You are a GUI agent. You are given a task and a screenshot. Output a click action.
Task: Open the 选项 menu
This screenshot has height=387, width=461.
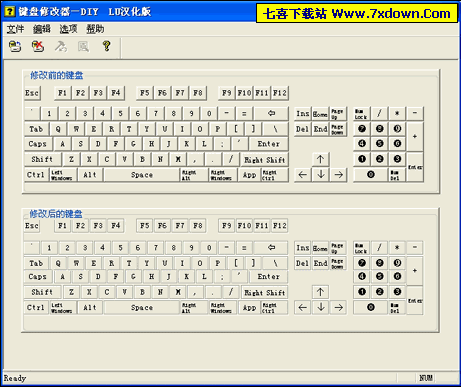tap(68, 29)
